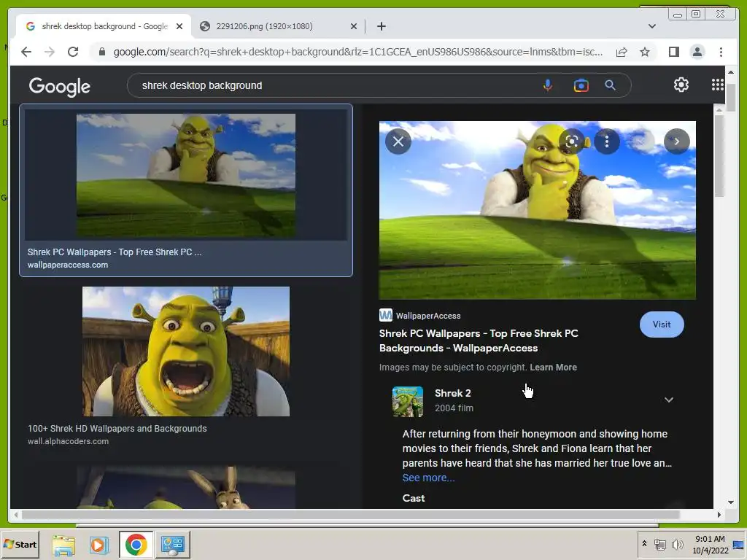Click the Google logo
Image resolution: width=747 pixels, height=560 pixels.
click(60, 87)
